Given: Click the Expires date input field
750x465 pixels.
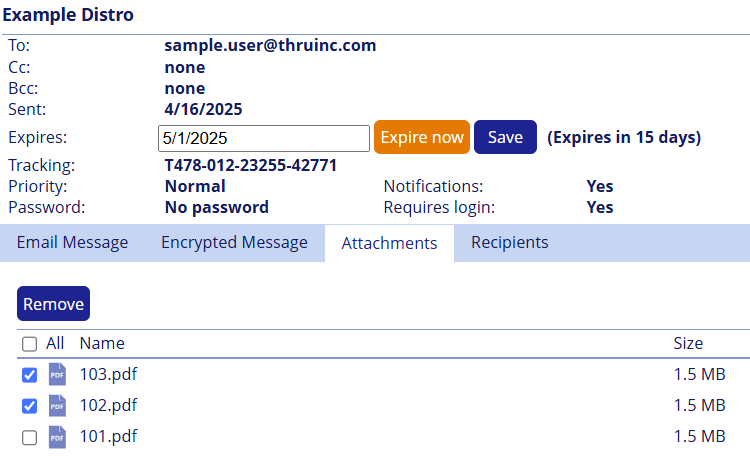Looking at the screenshot, I should pyautogui.click(x=264, y=138).
